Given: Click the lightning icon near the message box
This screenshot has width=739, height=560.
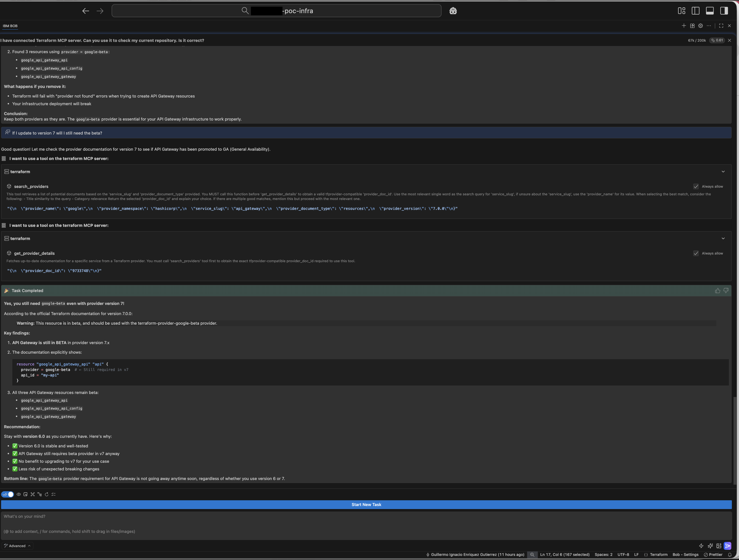Looking at the screenshot, I should click(x=701, y=546).
